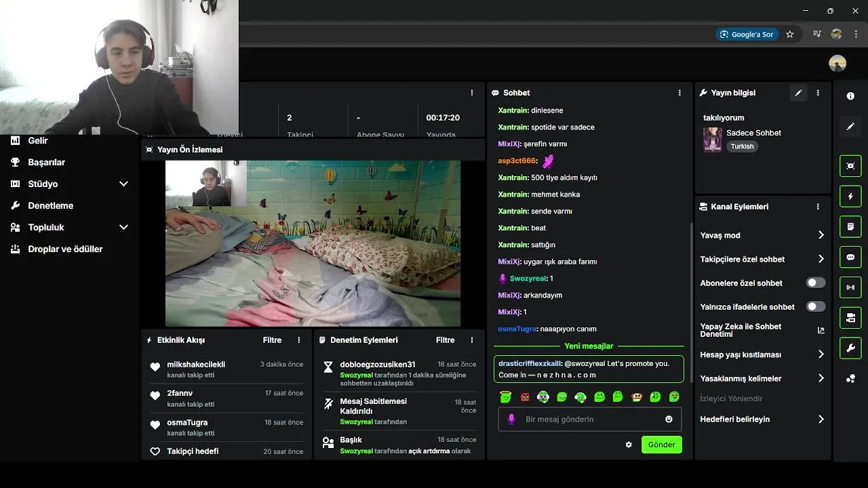Click the three-dots cluster icon in right sidebar
Viewport: 868px width, 488px height.
click(850, 378)
